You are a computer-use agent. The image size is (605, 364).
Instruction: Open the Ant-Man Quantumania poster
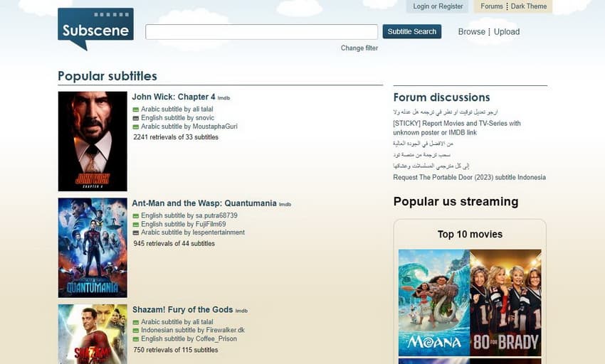(x=93, y=247)
